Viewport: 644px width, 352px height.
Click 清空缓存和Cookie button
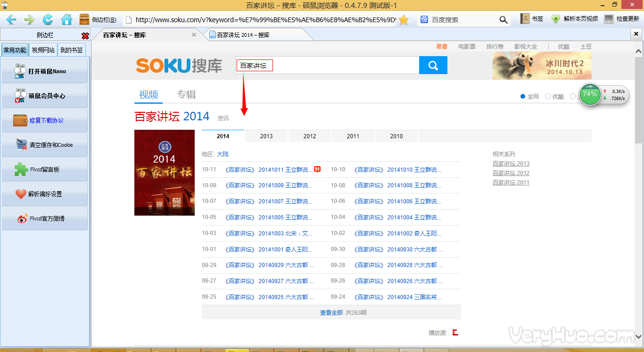(45, 145)
